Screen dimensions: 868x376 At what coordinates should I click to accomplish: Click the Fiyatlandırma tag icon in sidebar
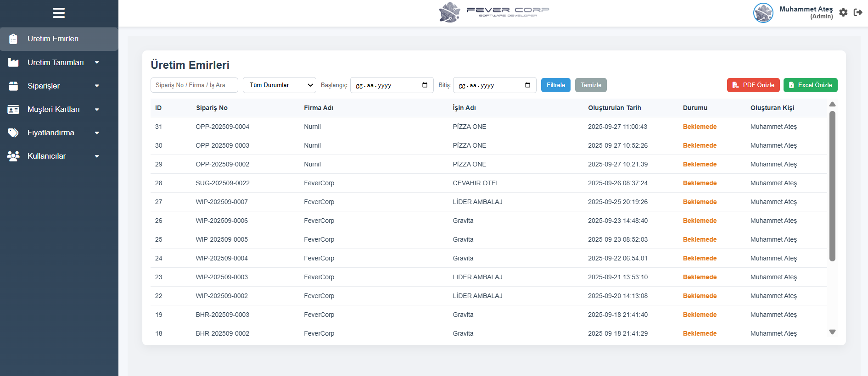[13, 133]
